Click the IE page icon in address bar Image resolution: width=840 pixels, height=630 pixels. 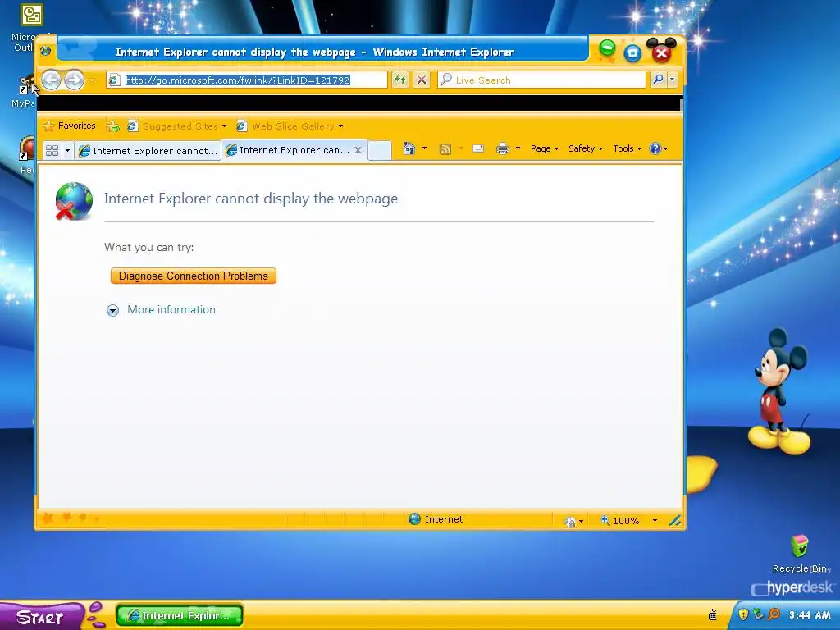[113, 80]
